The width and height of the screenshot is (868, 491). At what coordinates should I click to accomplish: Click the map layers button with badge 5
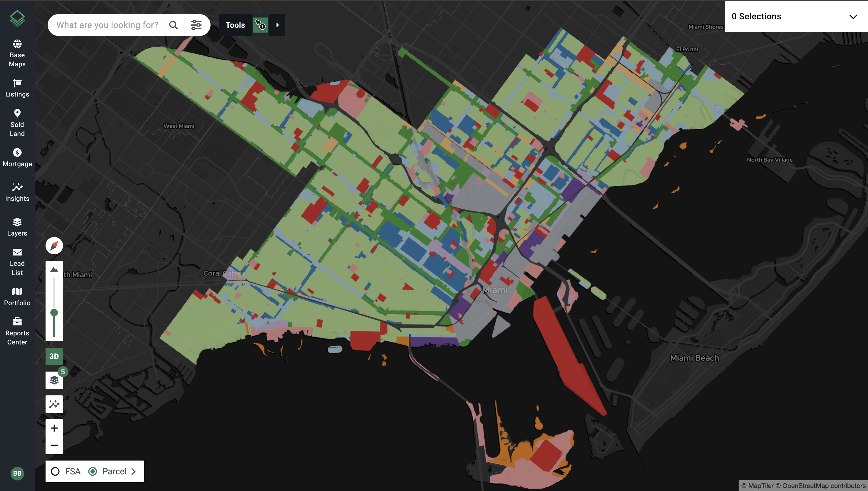(54, 380)
